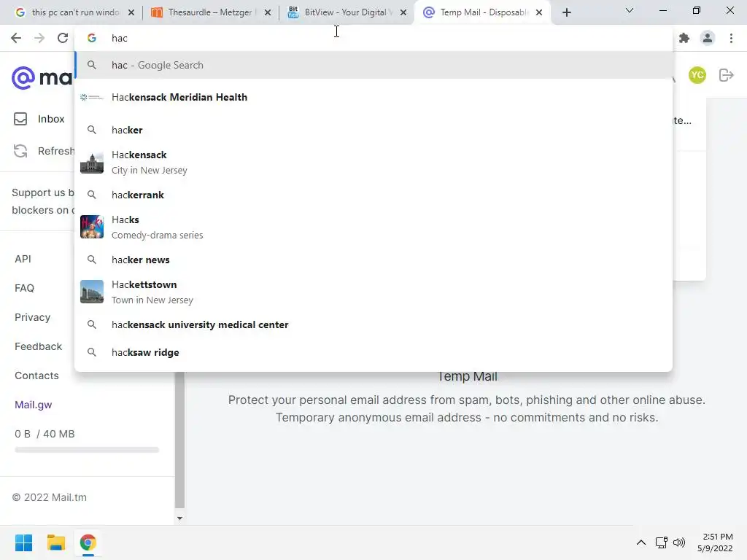This screenshot has width=747, height=560.
Task: Click the sidebar vertical scrollbar
Action: click(179, 440)
